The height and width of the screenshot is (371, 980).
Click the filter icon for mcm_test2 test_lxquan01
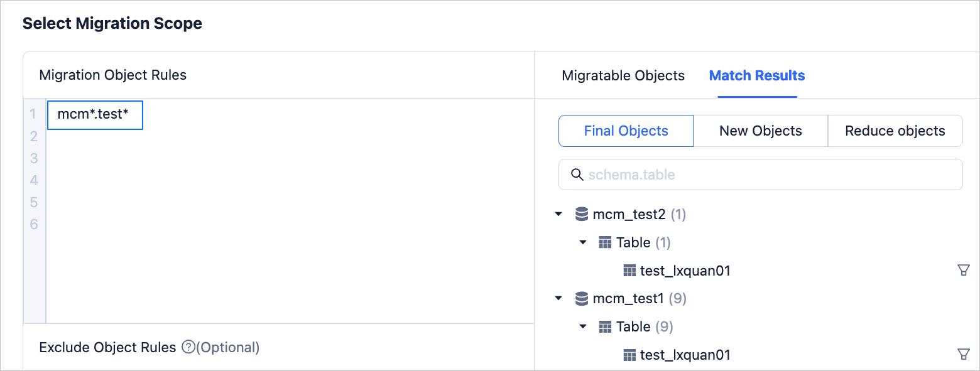coord(963,271)
